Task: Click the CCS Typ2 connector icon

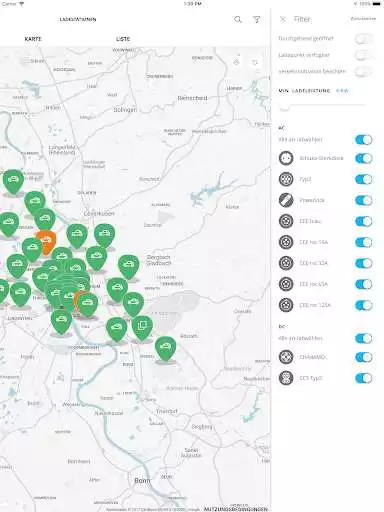Action: tap(286, 378)
